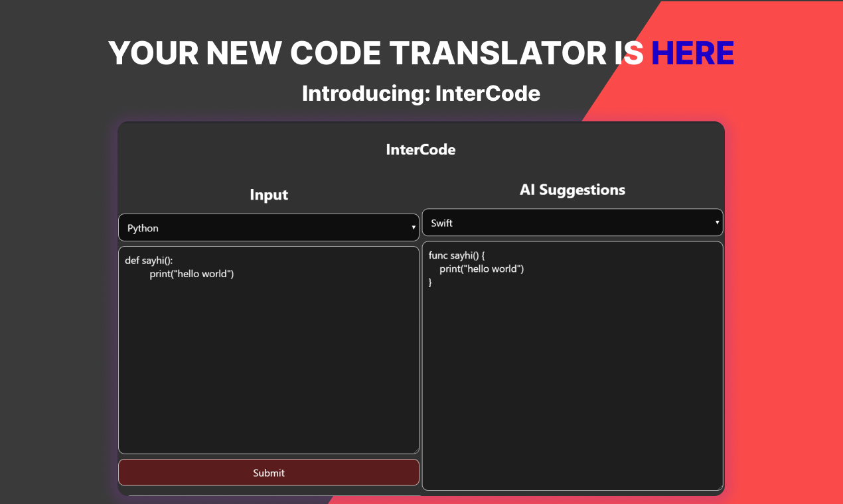The image size is (843, 504).
Task: Click the func sayhi line in output
Action: pos(457,255)
